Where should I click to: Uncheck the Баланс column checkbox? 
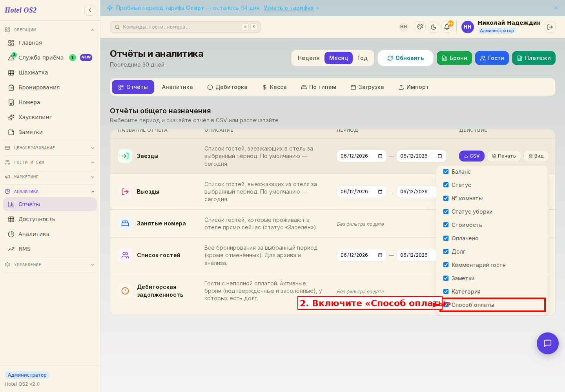click(446, 172)
